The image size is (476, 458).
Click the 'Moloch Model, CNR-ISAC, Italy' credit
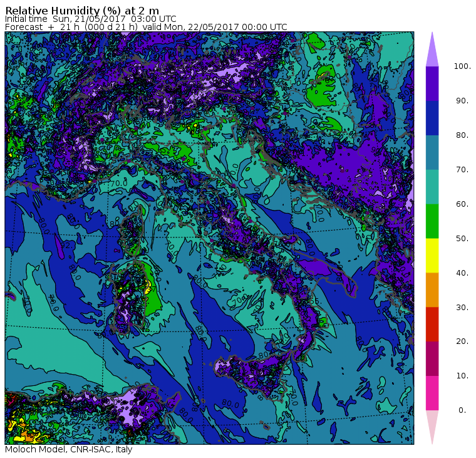point(69,449)
